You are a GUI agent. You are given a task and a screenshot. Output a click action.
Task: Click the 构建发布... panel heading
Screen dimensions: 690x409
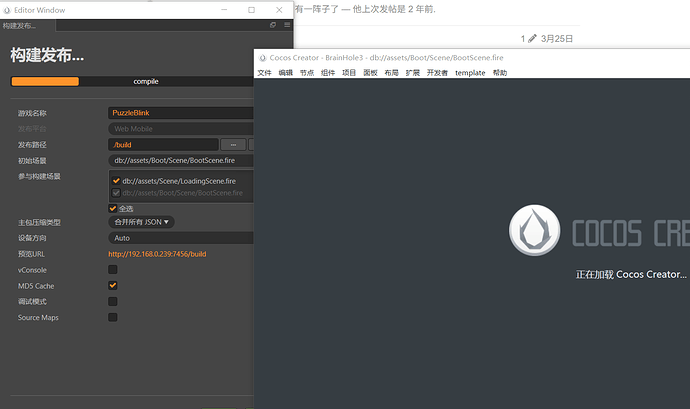click(x=47, y=55)
